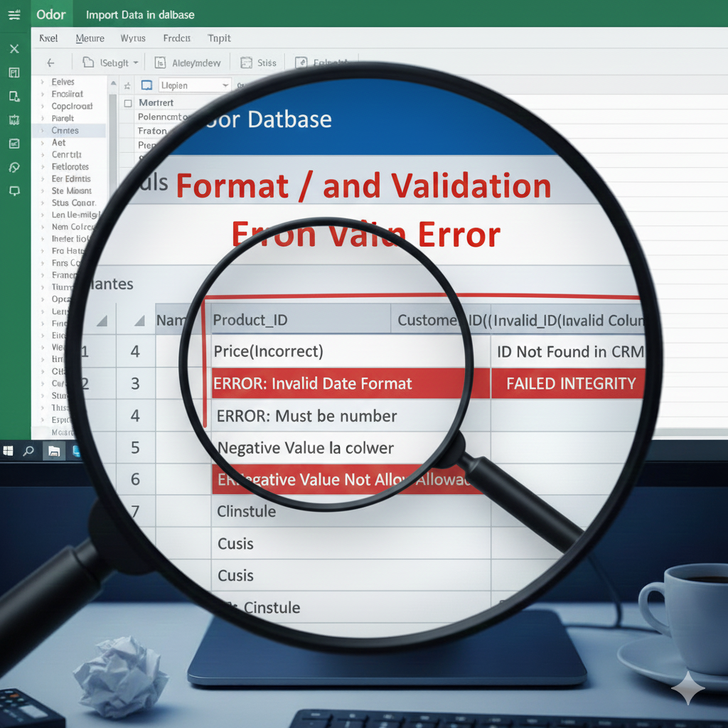728x728 pixels.
Task: Open the Llopien combo box dropdown
Action: 225,85
